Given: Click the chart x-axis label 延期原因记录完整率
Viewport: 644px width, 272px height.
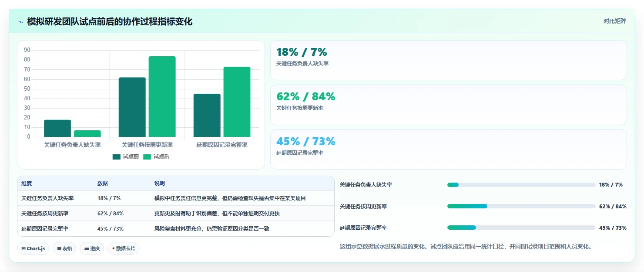Looking at the screenshot, I should (222, 145).
